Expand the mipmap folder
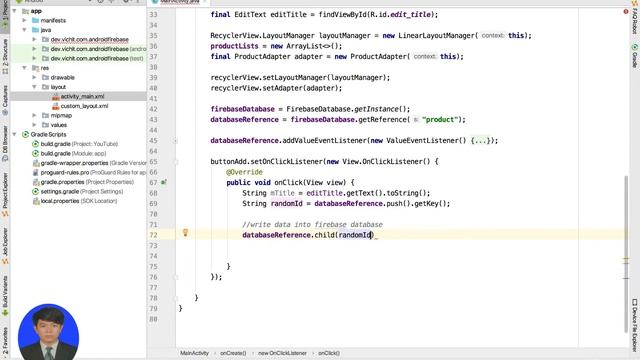This screenshot has width=640, height=360. point(34,116)
